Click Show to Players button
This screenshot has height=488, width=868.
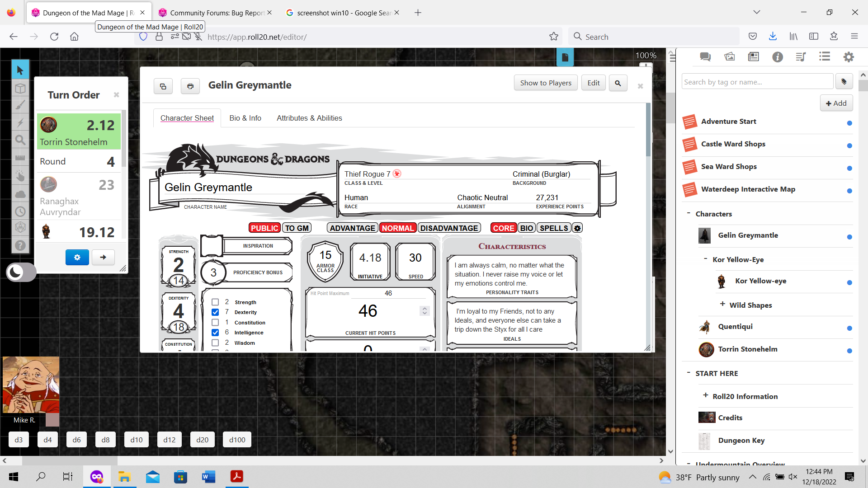(x=545, y=83)
